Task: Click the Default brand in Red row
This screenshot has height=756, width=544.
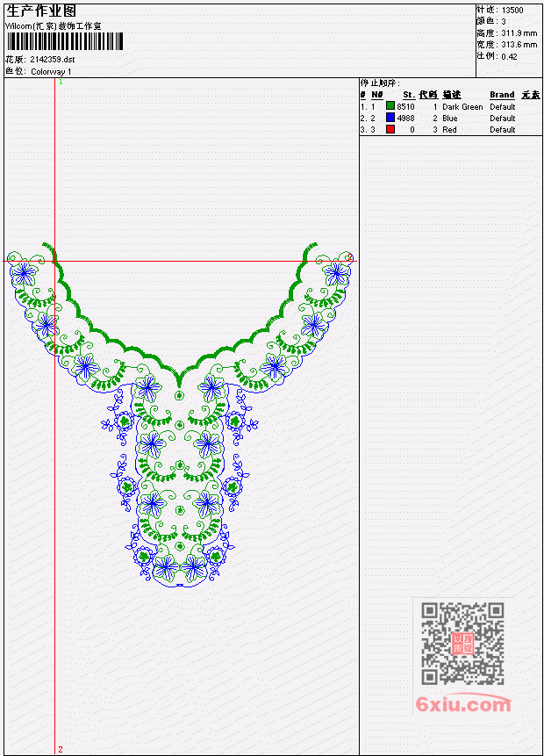Action: (x=503, y=130)
